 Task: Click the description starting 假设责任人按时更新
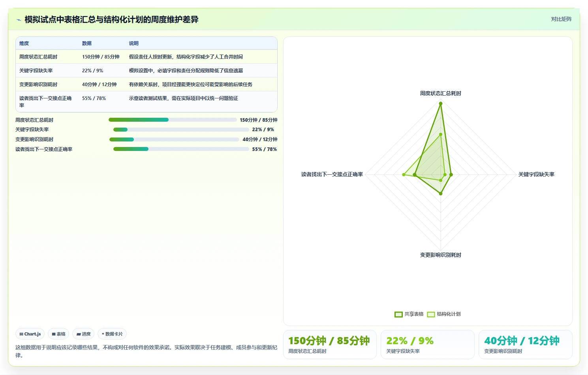pyautogui.click(x=186, y=57)
